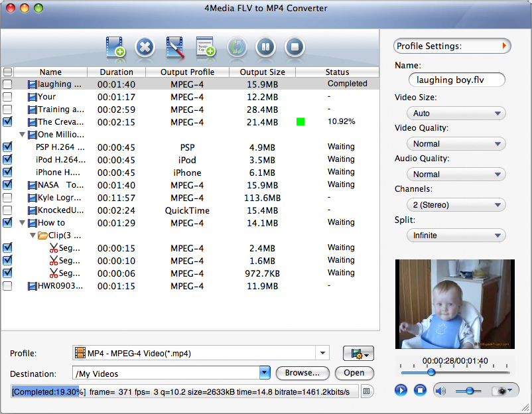
Task: Click the film icon of Kyle Logr row
Action: click(x=33, y=198)
